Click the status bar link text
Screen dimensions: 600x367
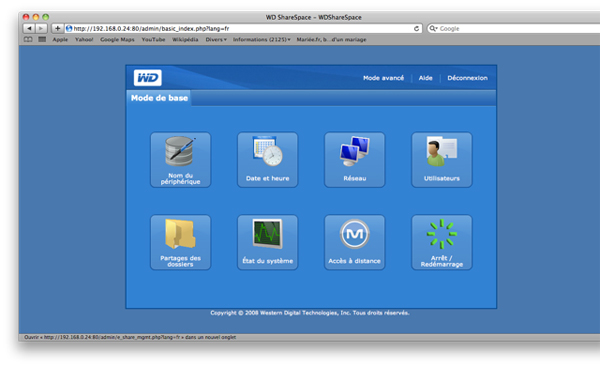(x=130, y=337)
